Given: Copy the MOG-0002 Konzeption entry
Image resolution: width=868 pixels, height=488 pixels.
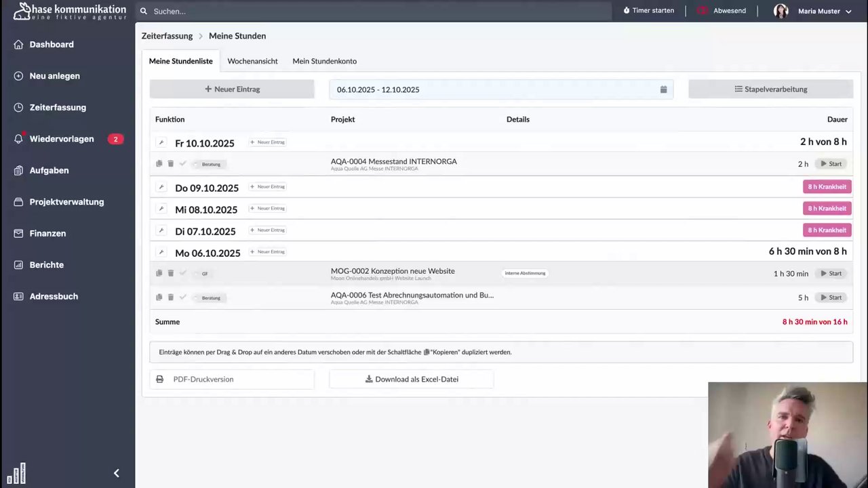Looking at the screenshot, I should 159,273.
